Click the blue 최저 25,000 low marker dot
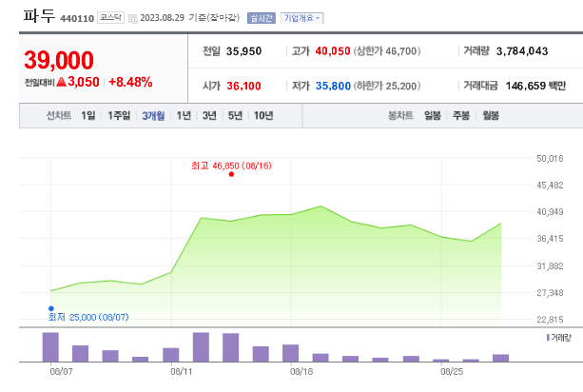This screenshot has width=583, height=392. pyautogui.click(x=51, y=308)
